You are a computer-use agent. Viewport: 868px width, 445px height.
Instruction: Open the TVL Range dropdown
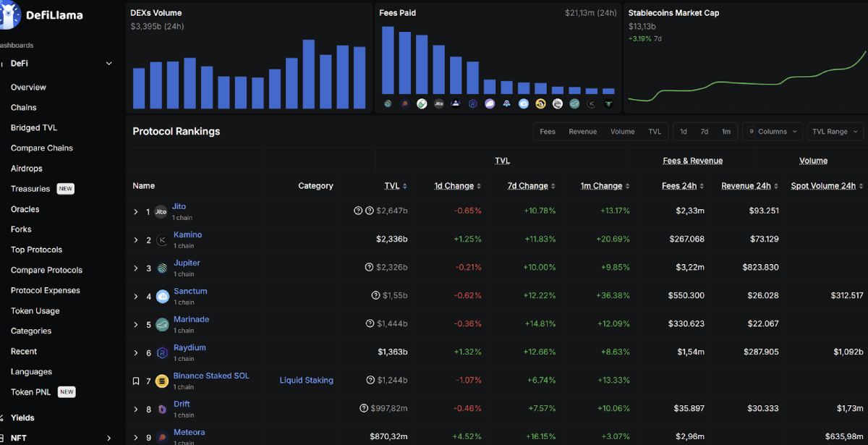coord(835,132)
